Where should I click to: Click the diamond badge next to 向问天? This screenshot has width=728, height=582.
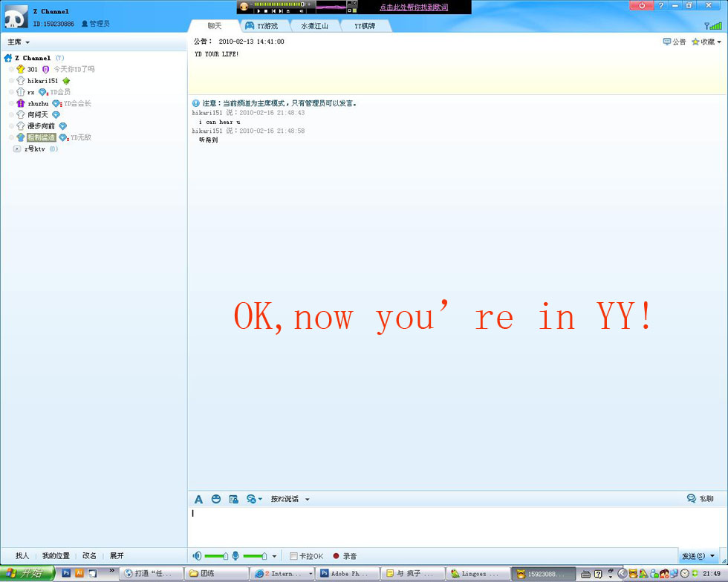click(x=56, y=114)
